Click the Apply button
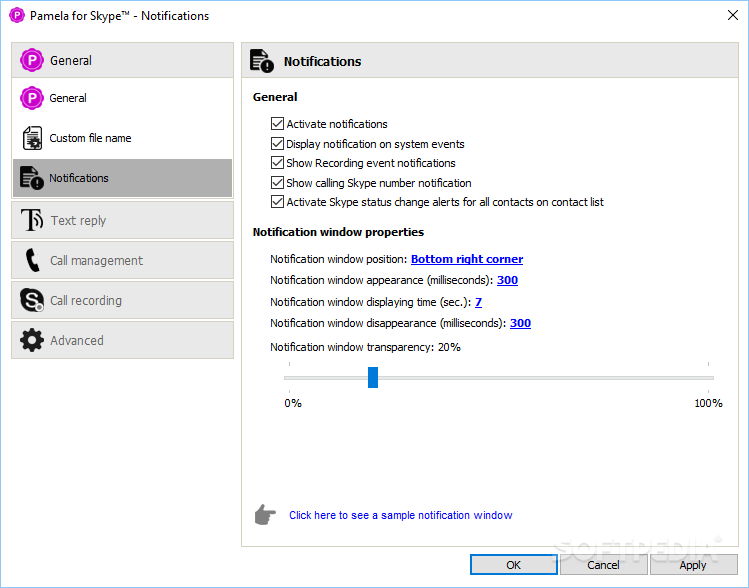Image resolution: width=749 pixels, height=588 pixels. pyautogui.click(x=693, y=565)
